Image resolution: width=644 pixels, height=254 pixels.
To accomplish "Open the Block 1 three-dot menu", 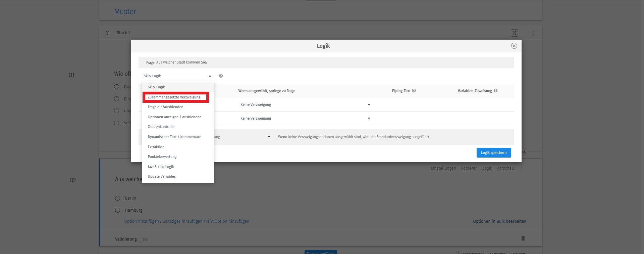I will tap(533, 33).
